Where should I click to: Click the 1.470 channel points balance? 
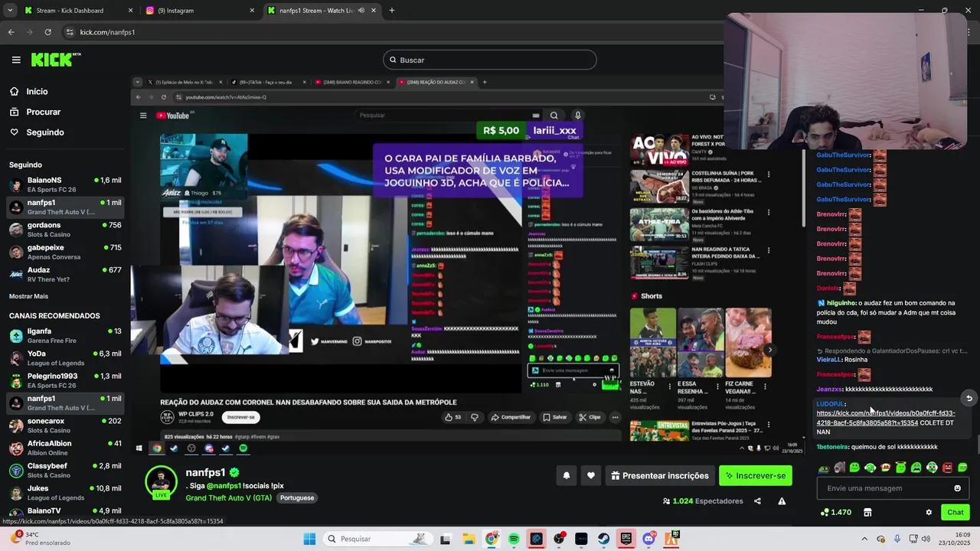pyautogui.click(x=836, y=512)
